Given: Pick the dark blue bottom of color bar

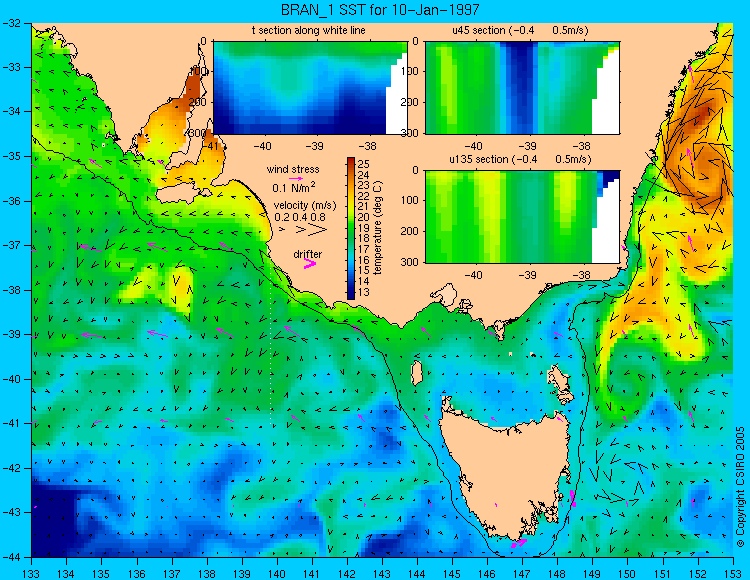Looking at the screenshot, I should pyautogui.click(x=351, y=295).
